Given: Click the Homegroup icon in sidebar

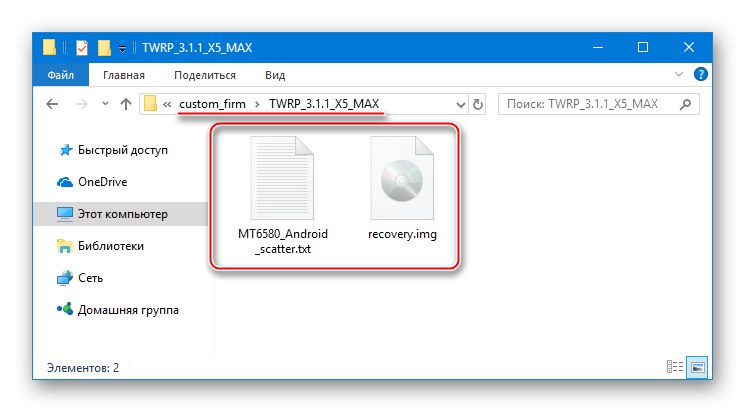Looking at the screenshot, I should point(65,309).
